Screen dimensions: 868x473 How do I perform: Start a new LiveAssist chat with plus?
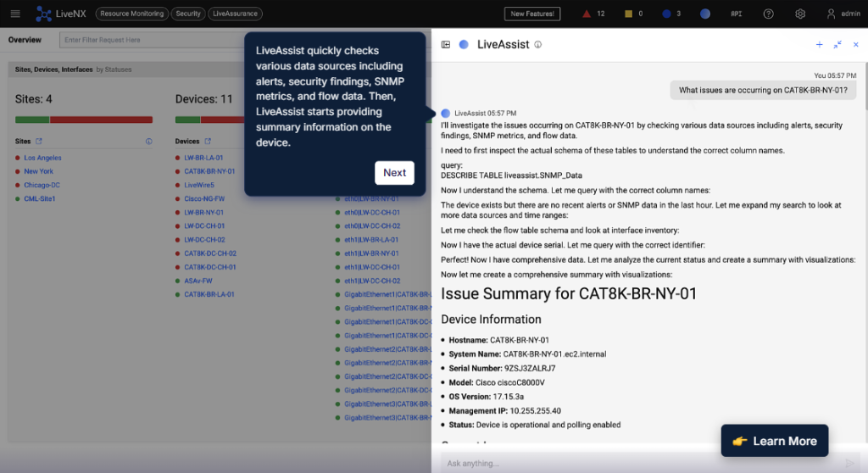[819, 45]
